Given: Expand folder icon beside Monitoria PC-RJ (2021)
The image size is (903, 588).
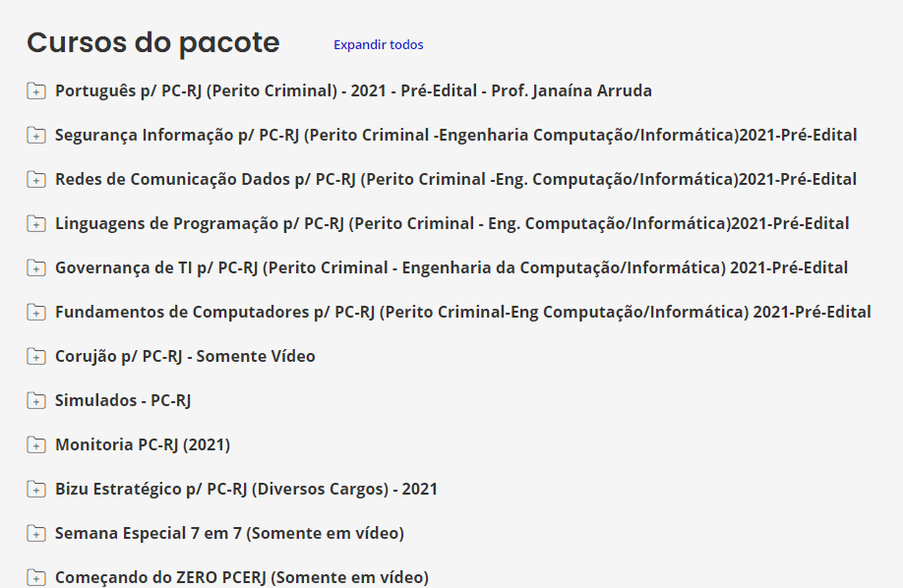Looking at the screenshot, I should pos(36,445).
